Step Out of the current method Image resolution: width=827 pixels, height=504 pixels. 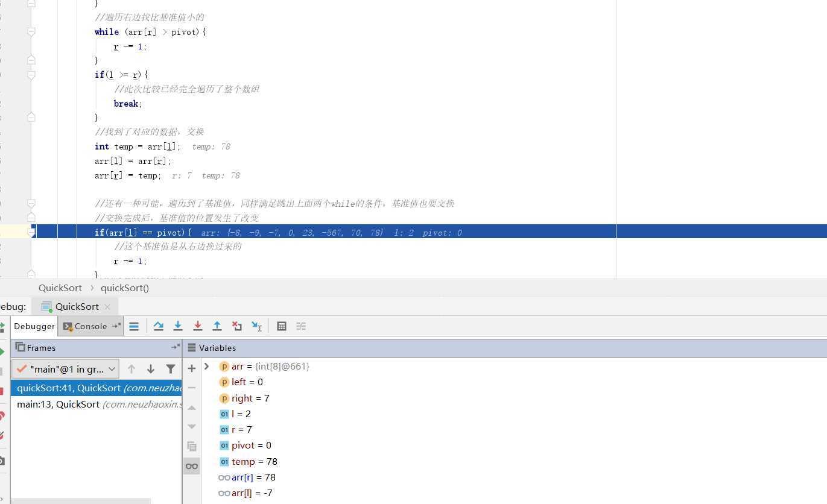(217, 326)
